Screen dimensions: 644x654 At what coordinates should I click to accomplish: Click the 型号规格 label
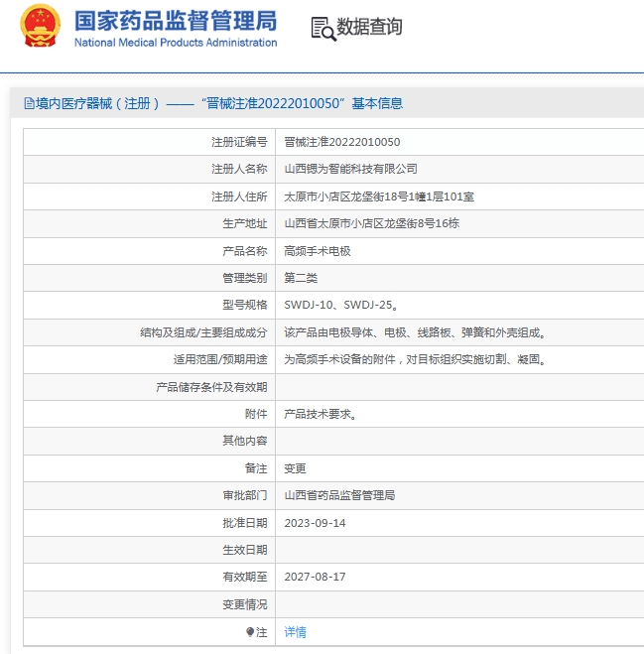click(x=245, y=305)
